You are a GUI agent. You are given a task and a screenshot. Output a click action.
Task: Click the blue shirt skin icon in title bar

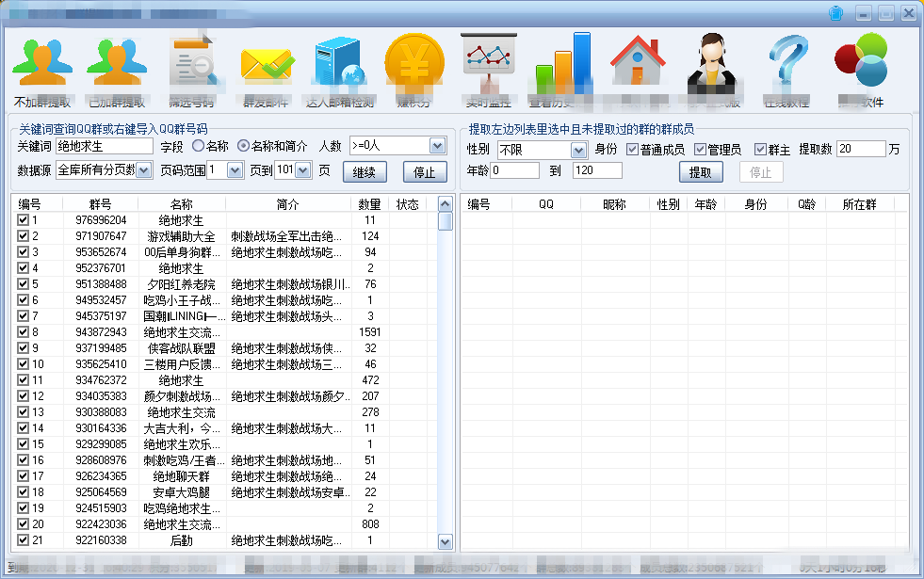835,13
